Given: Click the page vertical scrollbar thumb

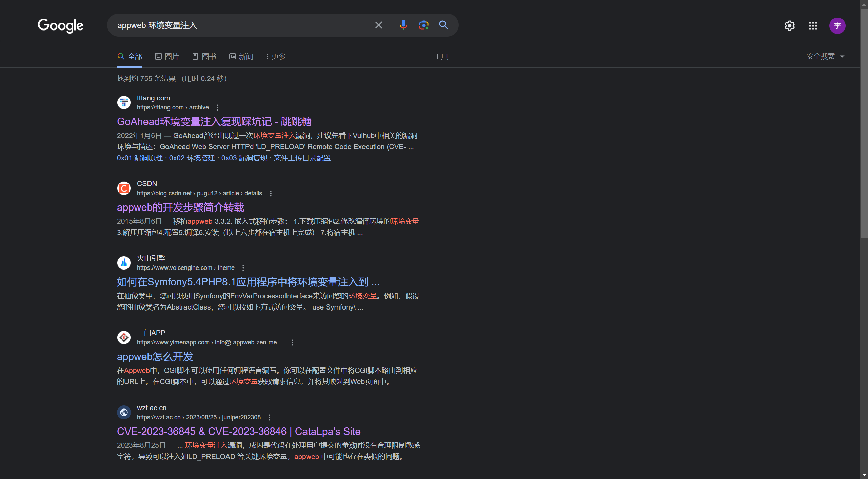Looking at the screenshot, I should [864, 124].
